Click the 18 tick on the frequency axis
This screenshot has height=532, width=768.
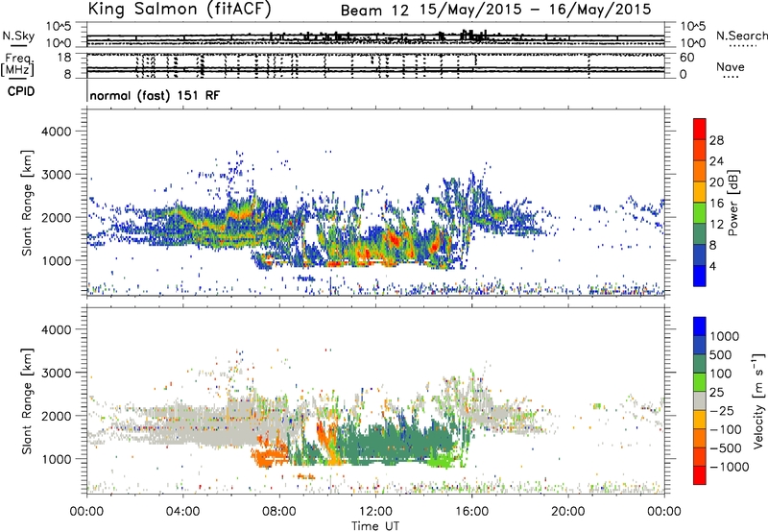(x=64, y=58)
